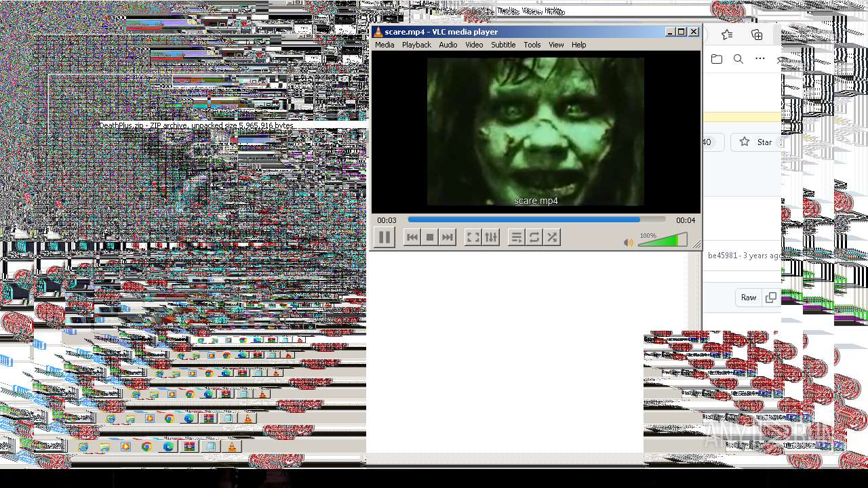Open the three-dots more menu in browser
This screenshot has height=488, width=868.
click(760, 59)
